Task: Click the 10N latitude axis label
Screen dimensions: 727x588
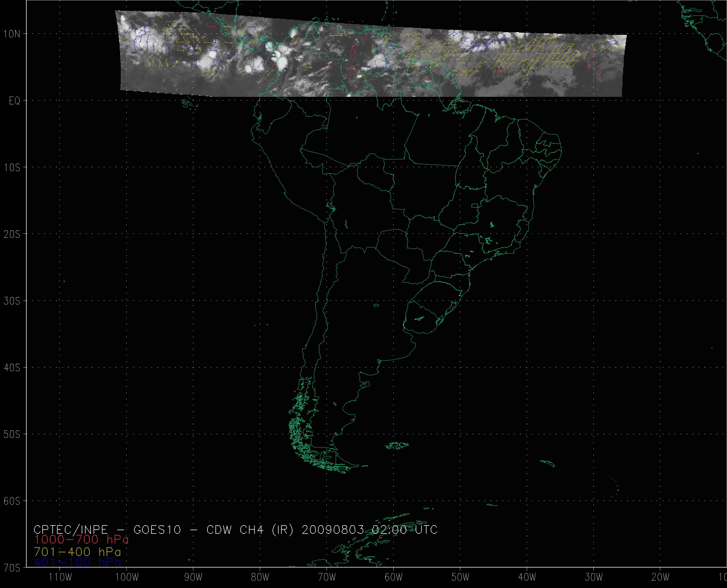Action: 12,34
